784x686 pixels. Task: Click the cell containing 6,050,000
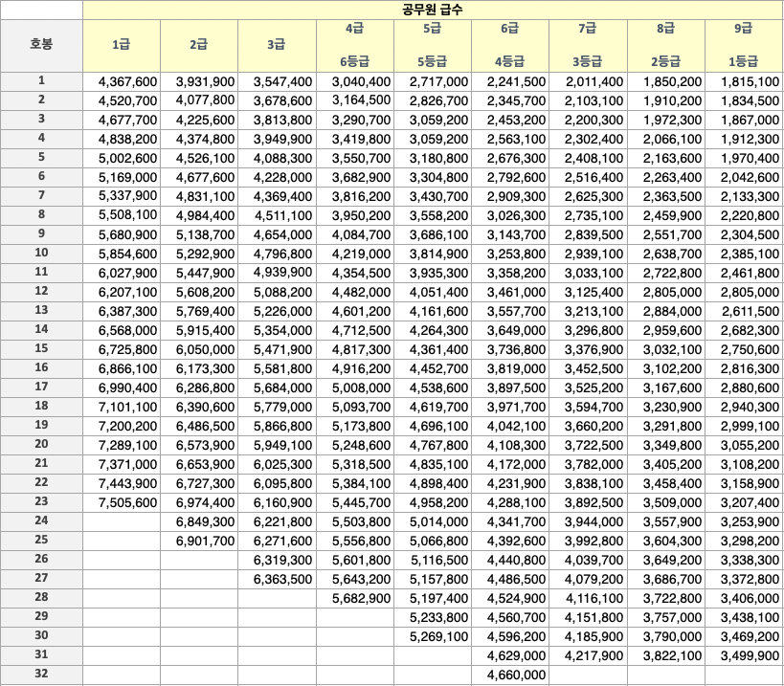(199, 350)
